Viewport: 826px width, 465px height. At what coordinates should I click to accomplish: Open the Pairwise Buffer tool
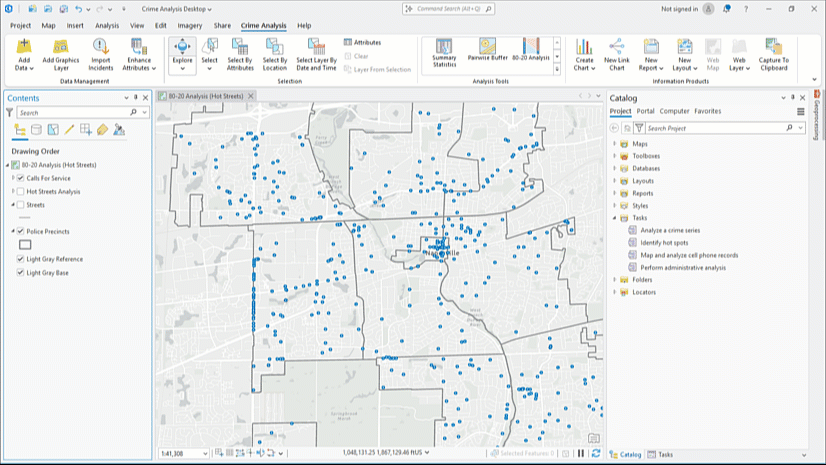coord(487,50)
